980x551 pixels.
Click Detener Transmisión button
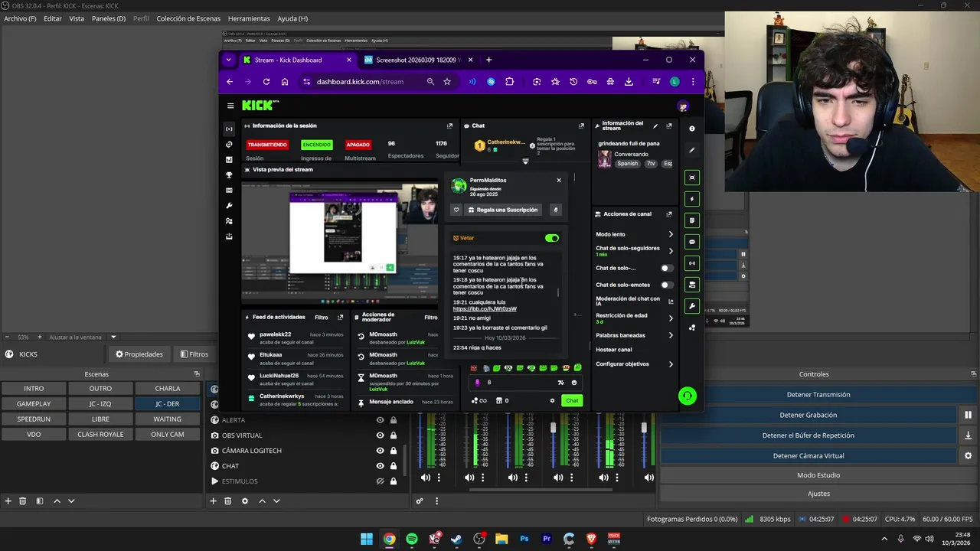pyautogui.click(x=818, y=395)
